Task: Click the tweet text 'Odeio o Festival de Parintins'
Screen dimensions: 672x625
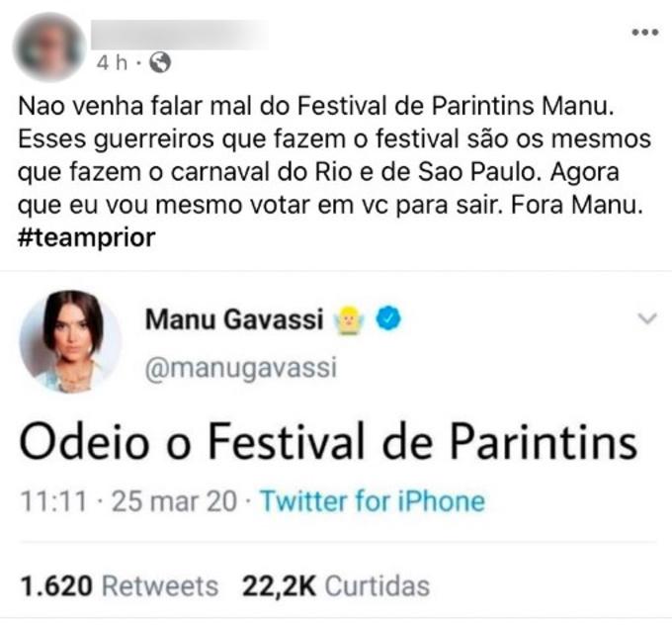Action: (x=329, y=442)
